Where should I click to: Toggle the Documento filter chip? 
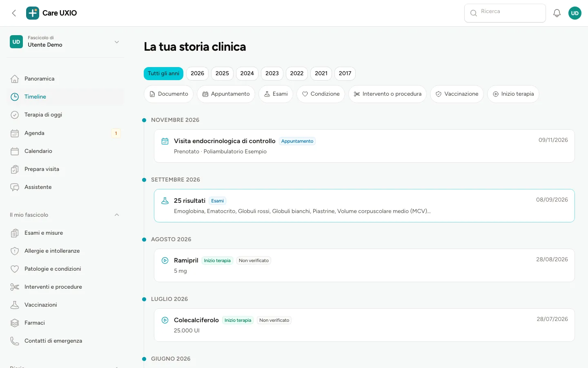pos(169,94)
